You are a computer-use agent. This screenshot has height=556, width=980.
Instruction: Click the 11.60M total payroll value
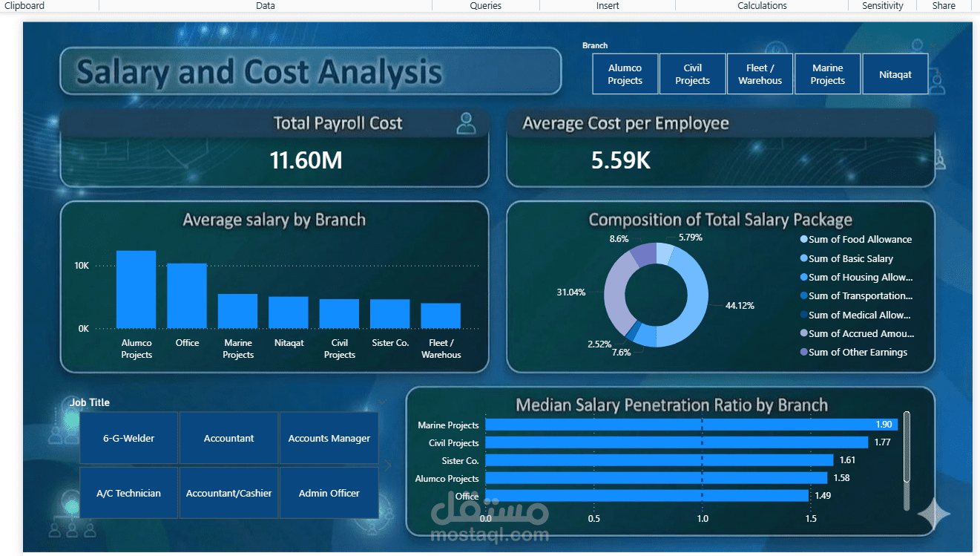tap(306, 160)
